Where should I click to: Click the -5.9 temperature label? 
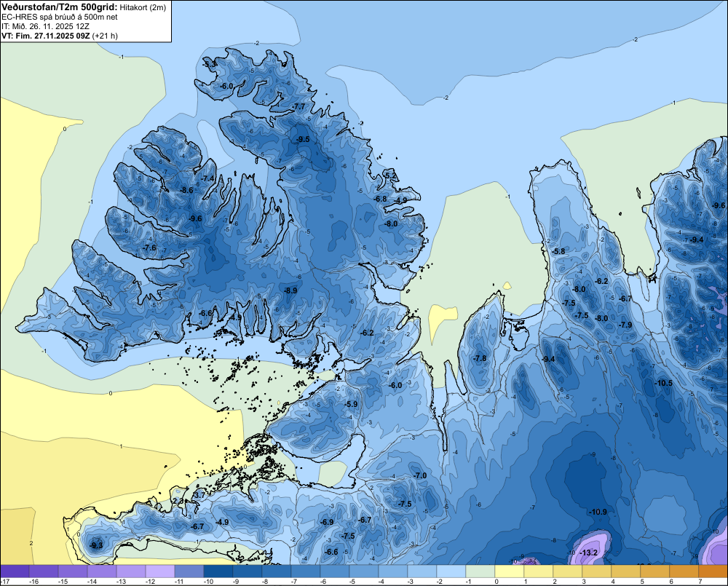(x=351, y=405)
